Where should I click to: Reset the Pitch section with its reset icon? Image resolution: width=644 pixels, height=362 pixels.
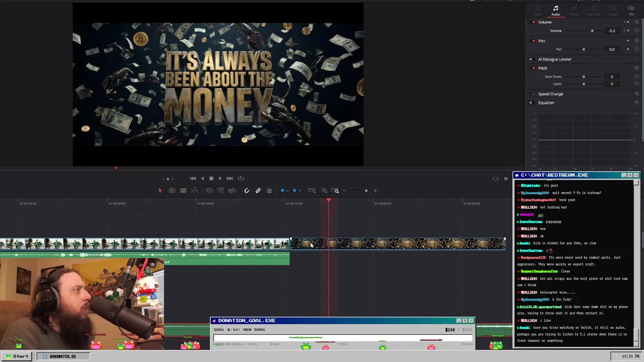tap(637, 68)
